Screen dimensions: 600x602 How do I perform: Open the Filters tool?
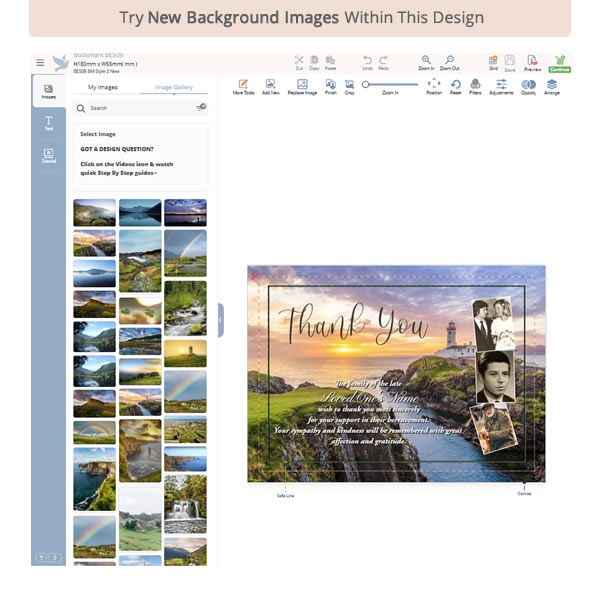pyautogui.click(x=475, y=85)
